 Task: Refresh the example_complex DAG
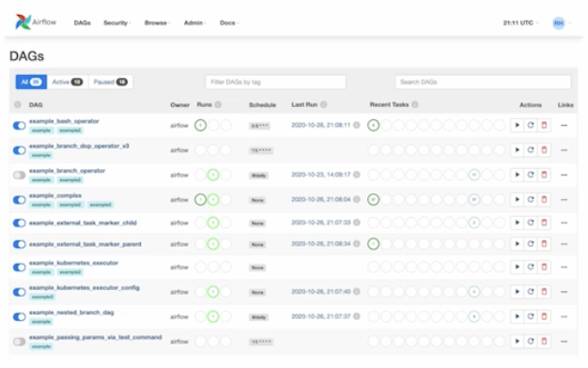[531, 200]
